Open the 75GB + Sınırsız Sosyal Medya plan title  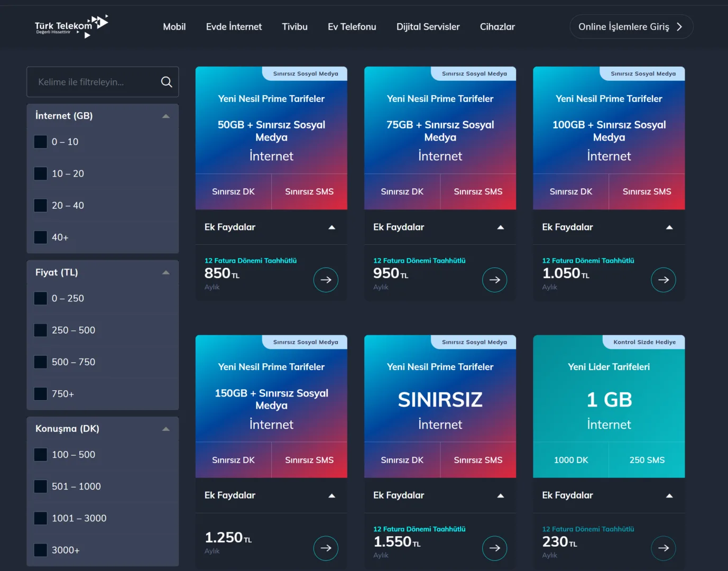[x=440, y=131]
